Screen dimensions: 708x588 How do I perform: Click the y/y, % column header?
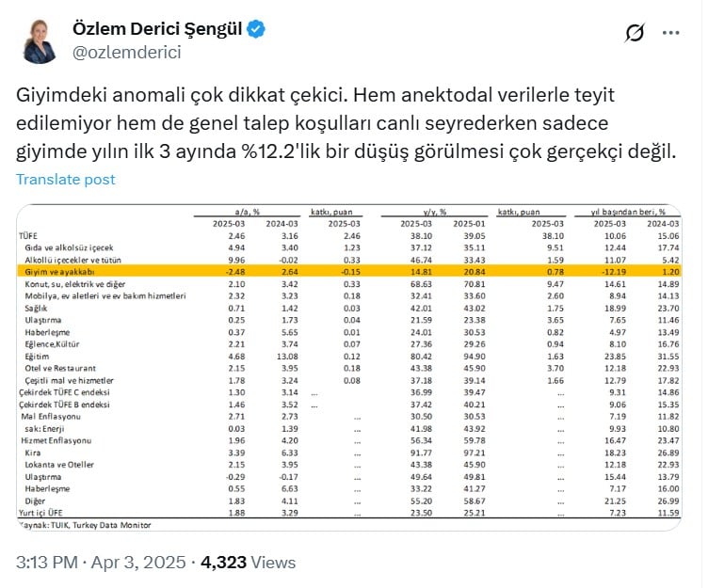click(434, 212)
